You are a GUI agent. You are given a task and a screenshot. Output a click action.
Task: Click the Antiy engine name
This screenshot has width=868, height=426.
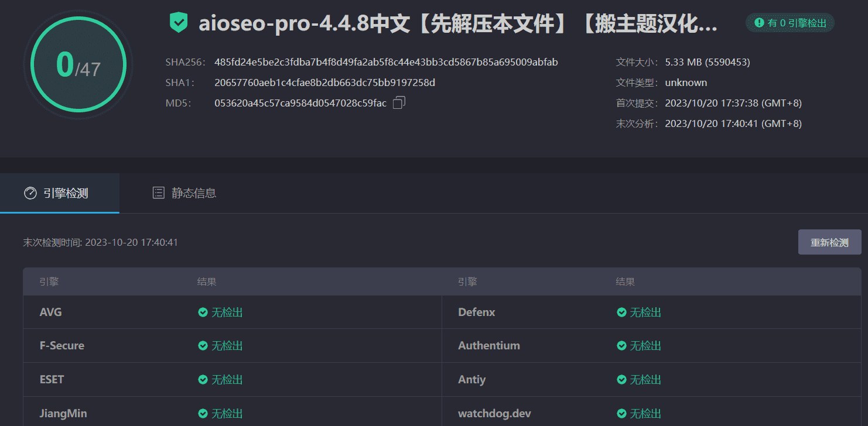pyautogui.click(x=472, y=380)
